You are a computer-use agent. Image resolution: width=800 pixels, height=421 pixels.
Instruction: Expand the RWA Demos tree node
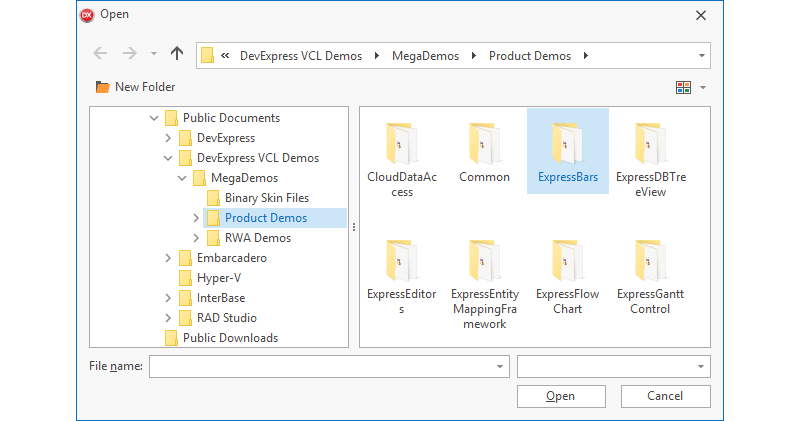[196, 238]
